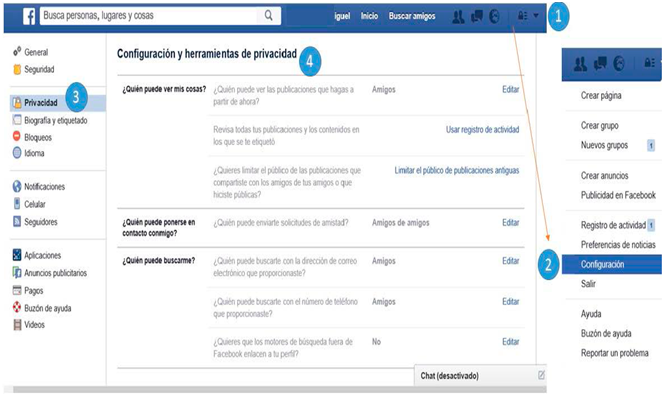The height and width of the screenshot is (396, 665).
Task: Select Crear página in dropdown menu
Action: (601, 95)
